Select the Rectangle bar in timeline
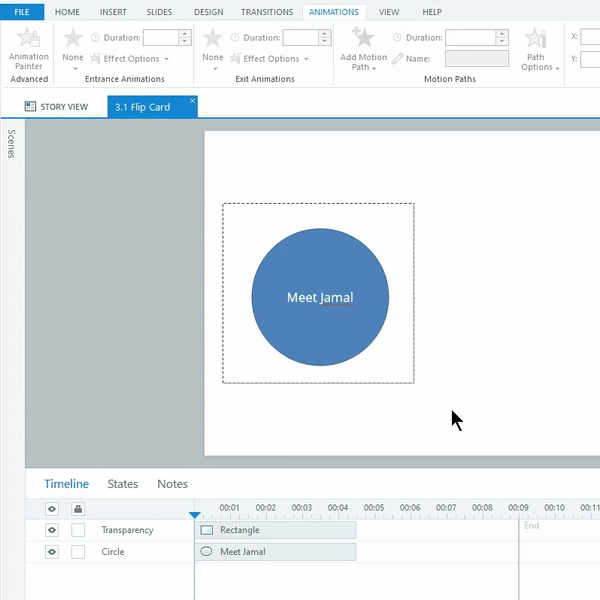This screenshot has width=600, height=600. tap(276, 530)
